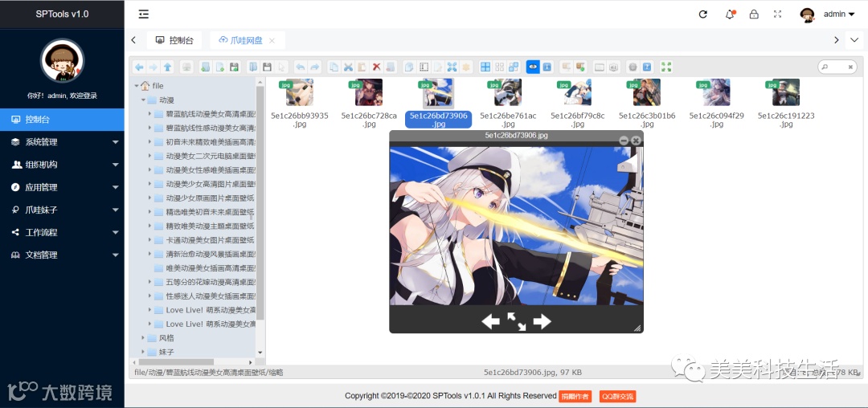Image resolution: width=868 pixels, height=408 pixels.
Task: Open 控制台 in the left sidebar
Action: point(62,120)
